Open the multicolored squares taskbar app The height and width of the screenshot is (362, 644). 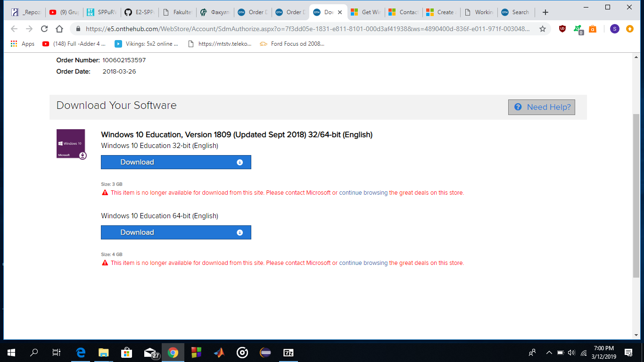196,352
